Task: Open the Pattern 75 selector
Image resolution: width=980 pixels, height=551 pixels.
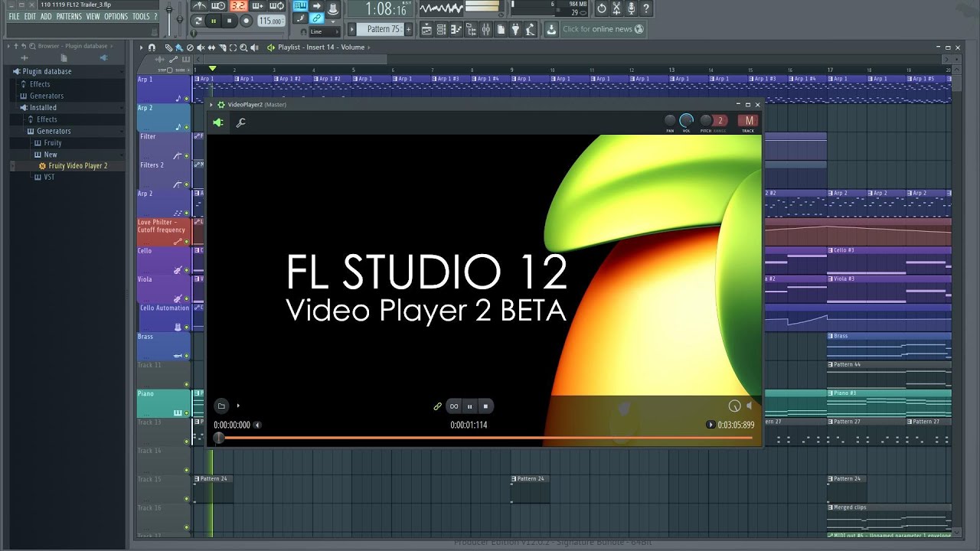Action: tap(380, 29)
